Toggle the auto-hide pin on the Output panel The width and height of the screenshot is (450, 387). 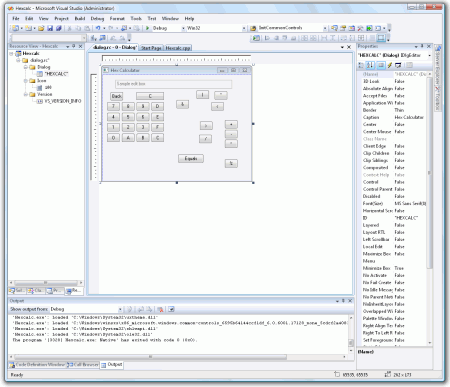click(x=343, y=300)
